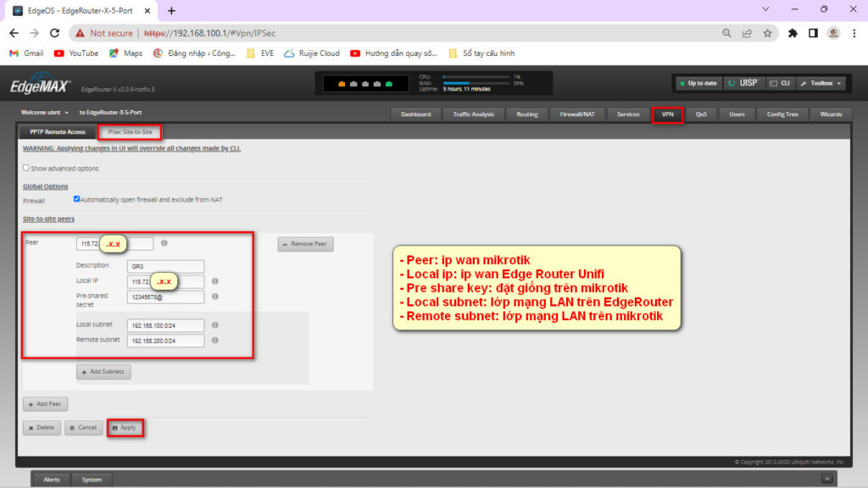The width and height of the screenshot is (868, 488).
Task: Click the info icon beside Remote subnet
Action: 215,341
